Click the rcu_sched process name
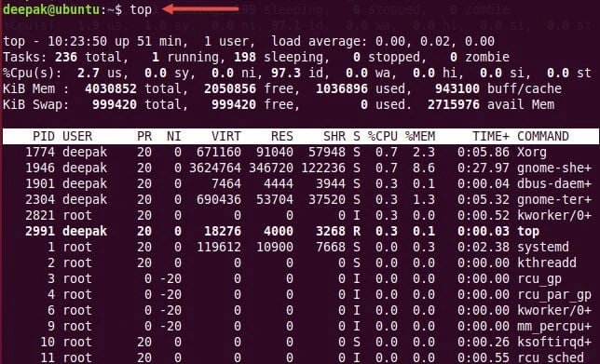The image size is (600, 364). click(x=551, y=357)
